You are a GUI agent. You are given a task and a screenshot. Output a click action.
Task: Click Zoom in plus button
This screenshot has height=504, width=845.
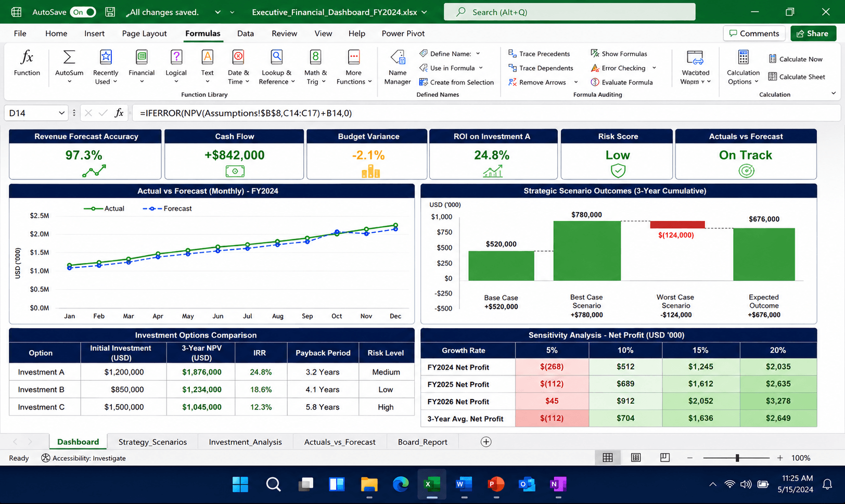[779, 458]
